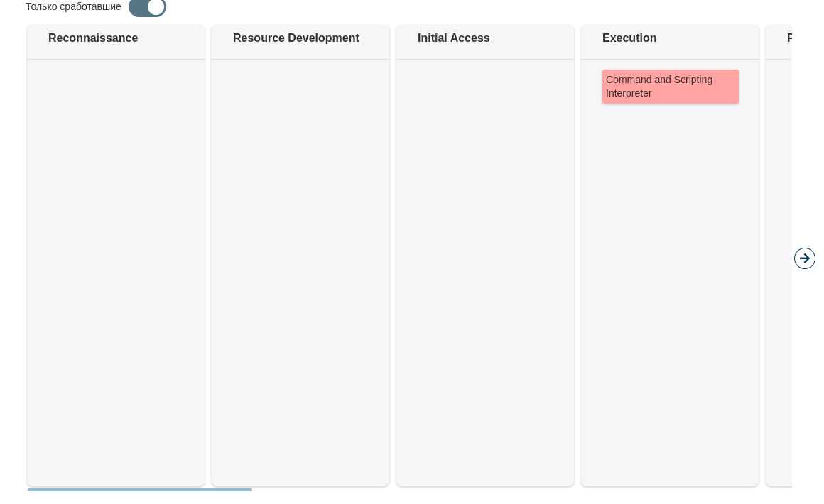Click the Execution tactic header
The width and height of the screenshot is (824, 504).
(x=629, y=38)
